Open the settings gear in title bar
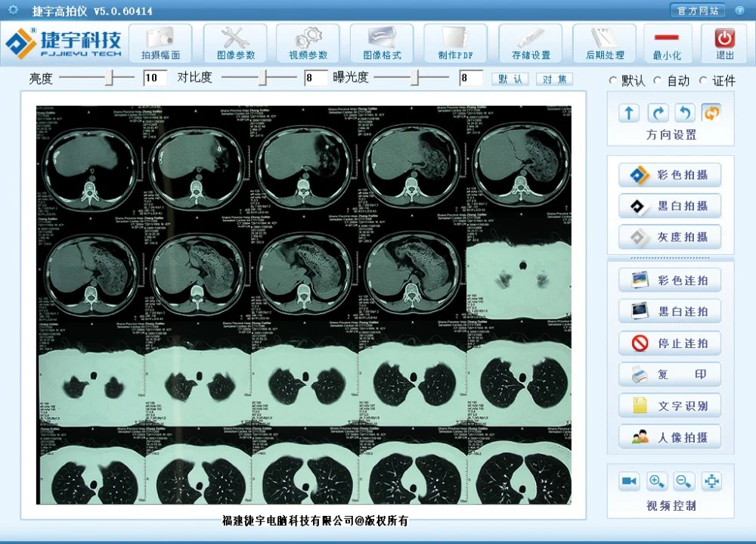The width and height of the screenshot is (756, 544). coord(13,10)
